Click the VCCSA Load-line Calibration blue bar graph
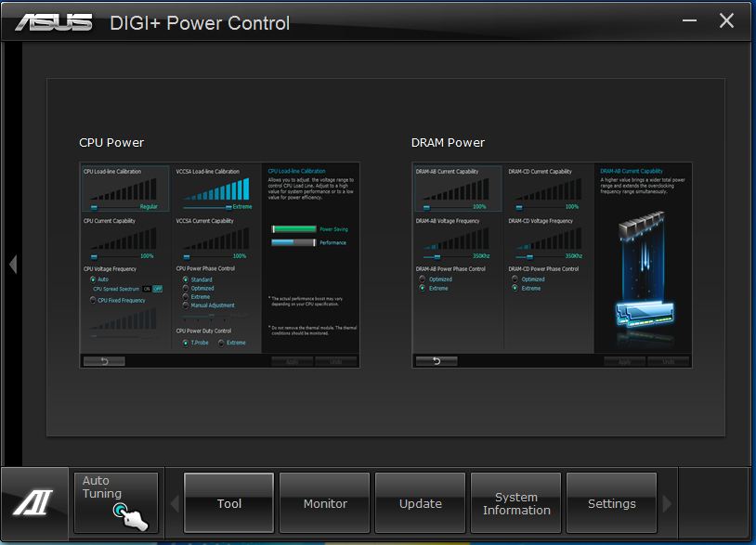The height and width of the screenshot is (545, 756). [216, 188]
